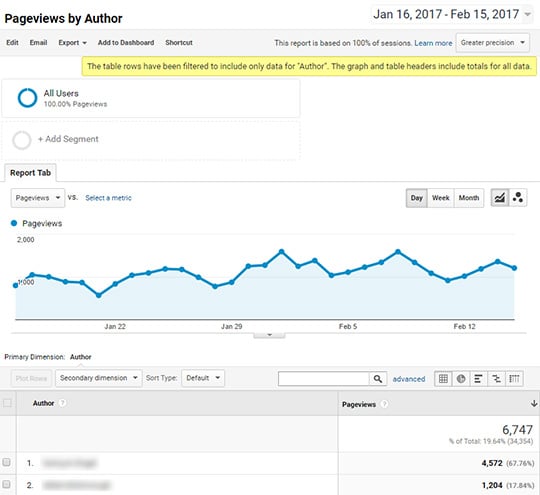Click the All Users segment circle
Image resolution: width=540 pixels, height=495 pixels.
coord(28,98)
